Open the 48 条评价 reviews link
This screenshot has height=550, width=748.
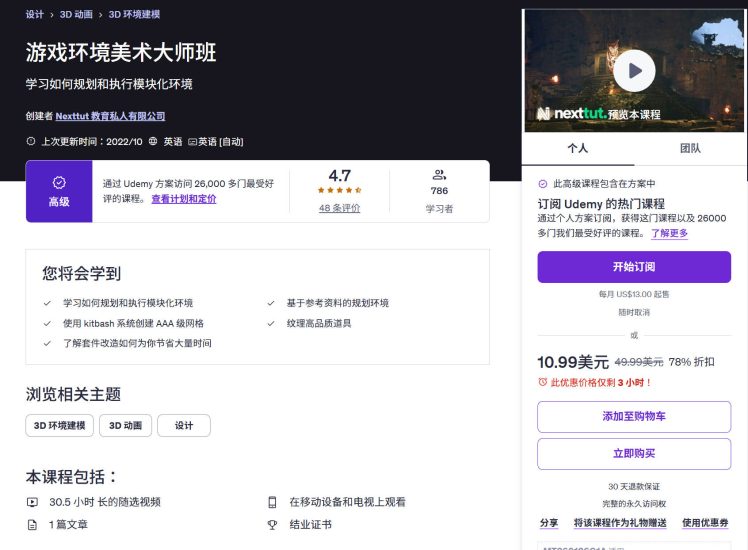point(339,208)
